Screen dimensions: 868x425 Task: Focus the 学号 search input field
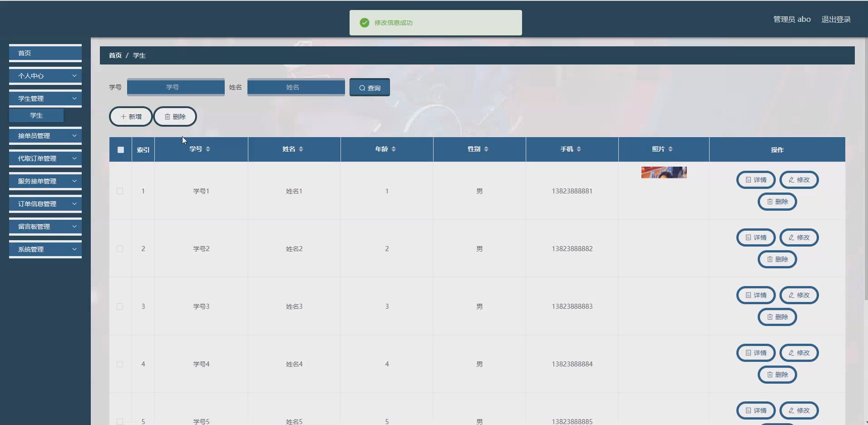click(176, 87)
